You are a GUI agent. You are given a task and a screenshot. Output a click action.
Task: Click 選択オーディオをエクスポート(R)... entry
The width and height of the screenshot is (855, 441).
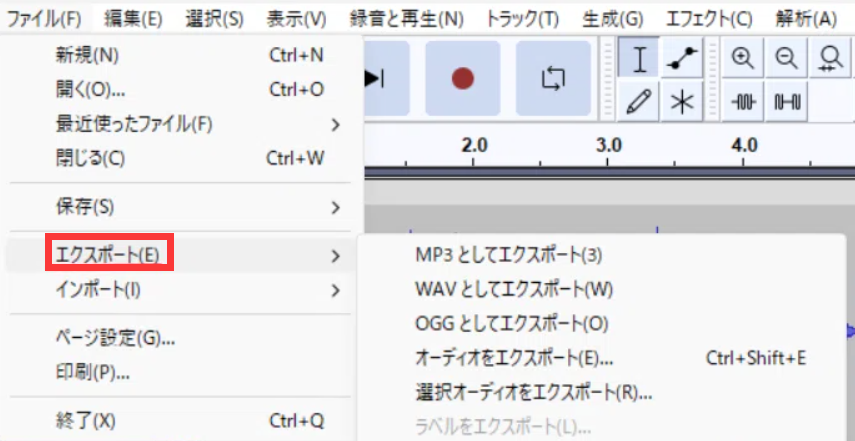coord(533,391)
